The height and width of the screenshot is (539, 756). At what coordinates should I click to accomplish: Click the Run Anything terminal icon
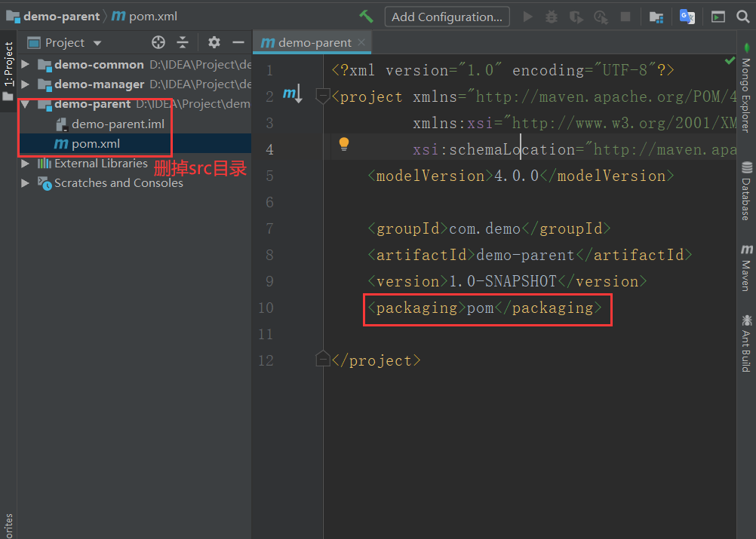pyautogui.click(x=718, y=17)
